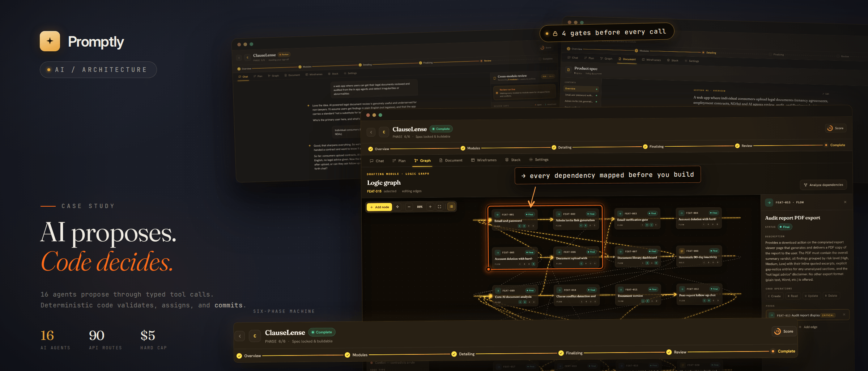Fit graph to screen with the expand icon
The width and height of the screenshot is (868, 371).
[439, 207]
